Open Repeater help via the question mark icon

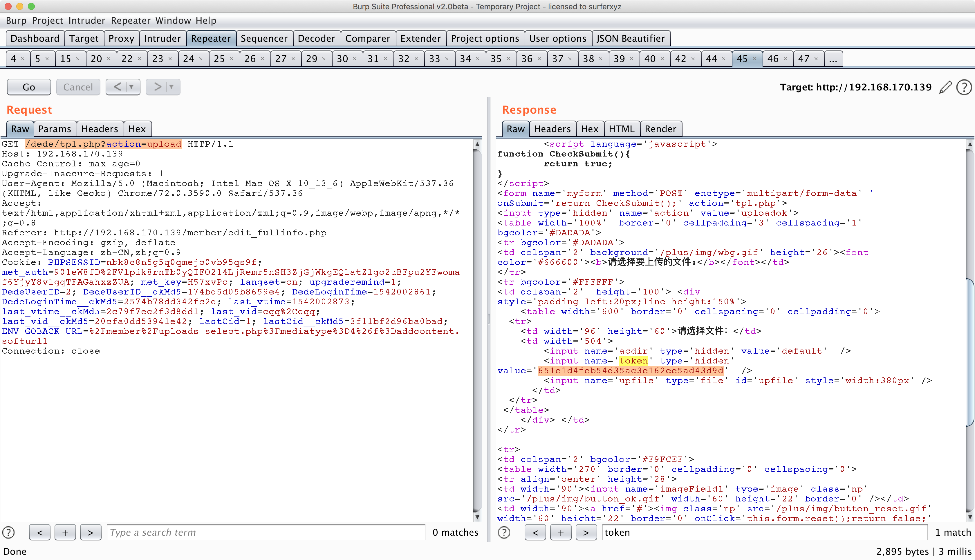964,87
